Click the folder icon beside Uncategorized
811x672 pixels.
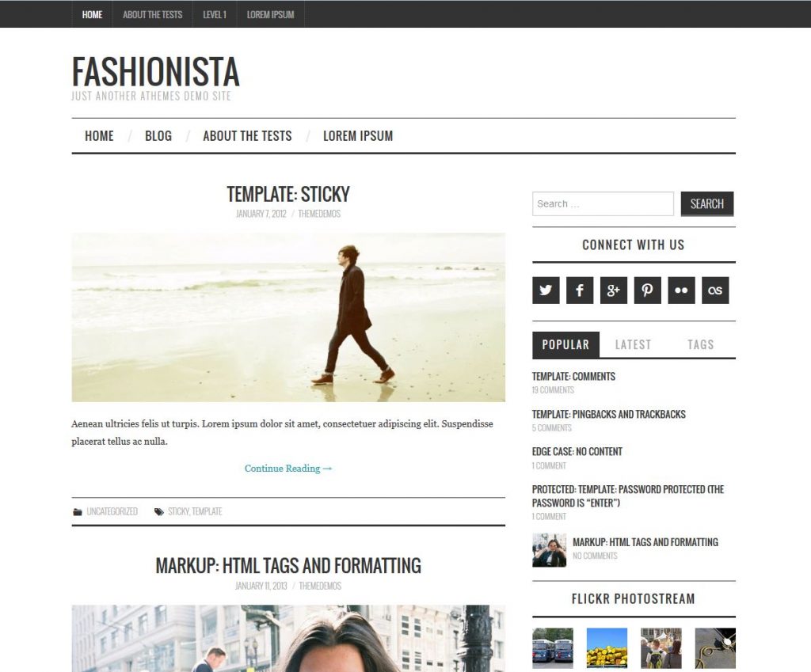[x=78, y=512]
